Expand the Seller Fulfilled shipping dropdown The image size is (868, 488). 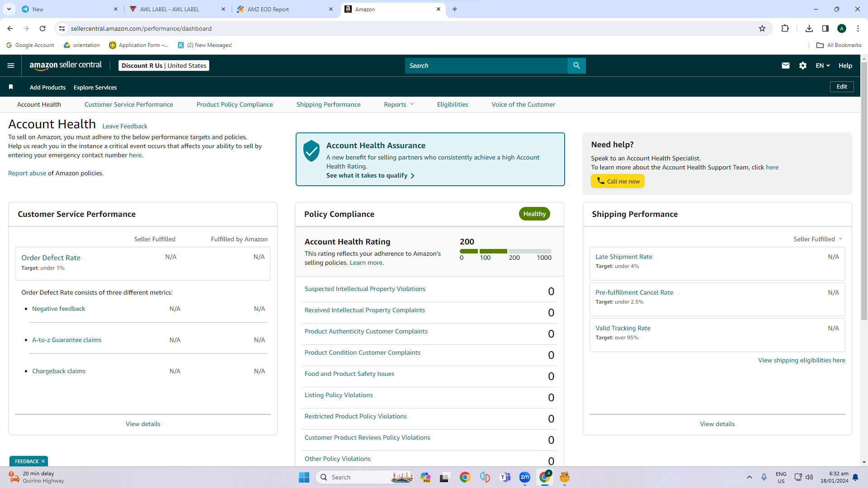click(818, 239)
